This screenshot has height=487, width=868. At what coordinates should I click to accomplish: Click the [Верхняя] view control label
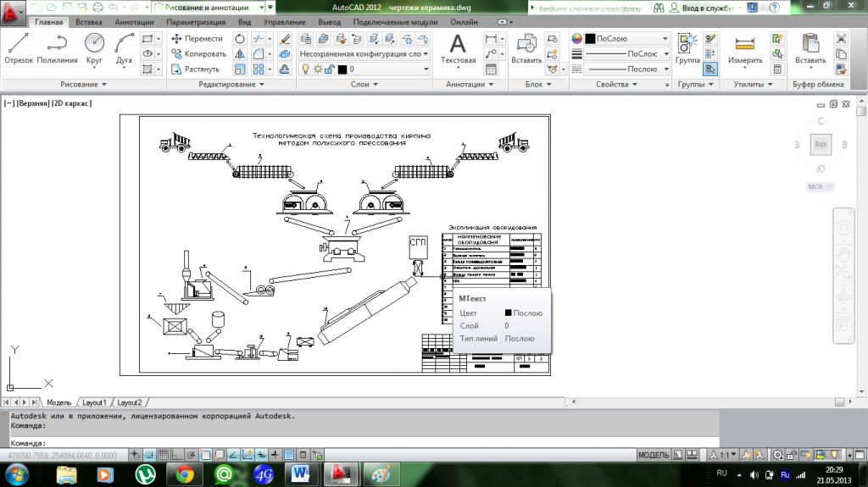[x=33, y=103]
